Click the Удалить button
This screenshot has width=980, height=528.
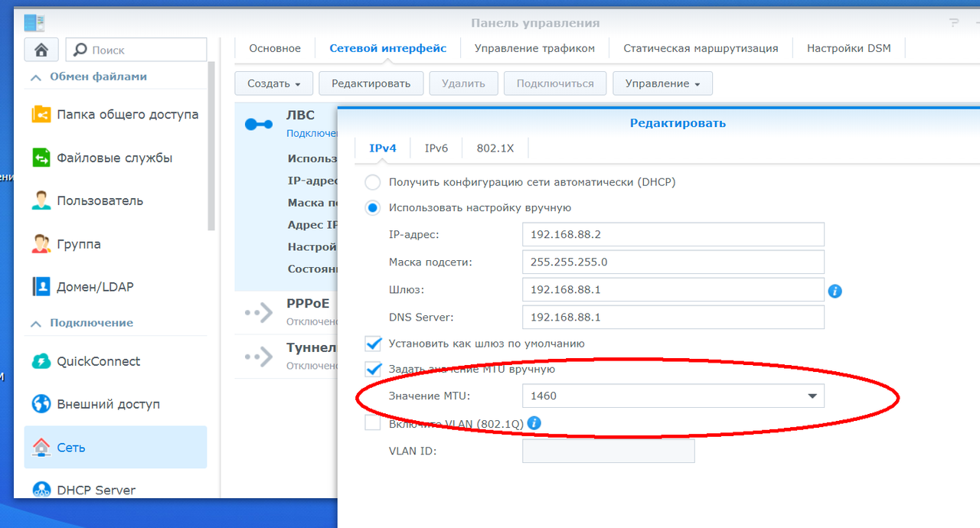[x=463, y=83]
